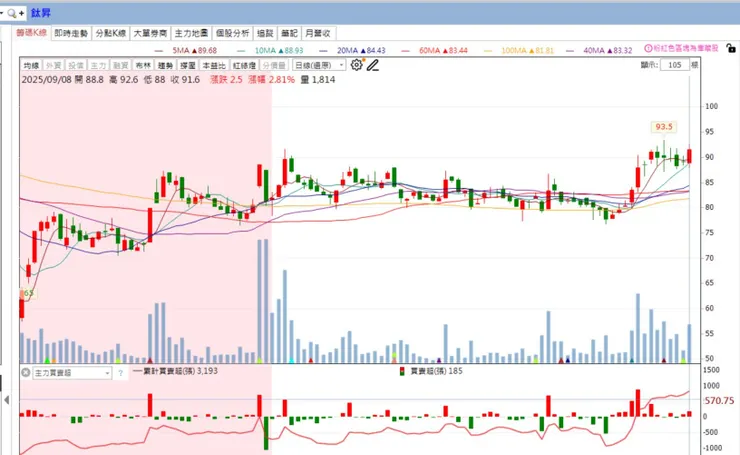This screenshot has width=740, height=455.
Task: Click the display count field showing 105
Action: pyautogui.click(x=675, y=65)
